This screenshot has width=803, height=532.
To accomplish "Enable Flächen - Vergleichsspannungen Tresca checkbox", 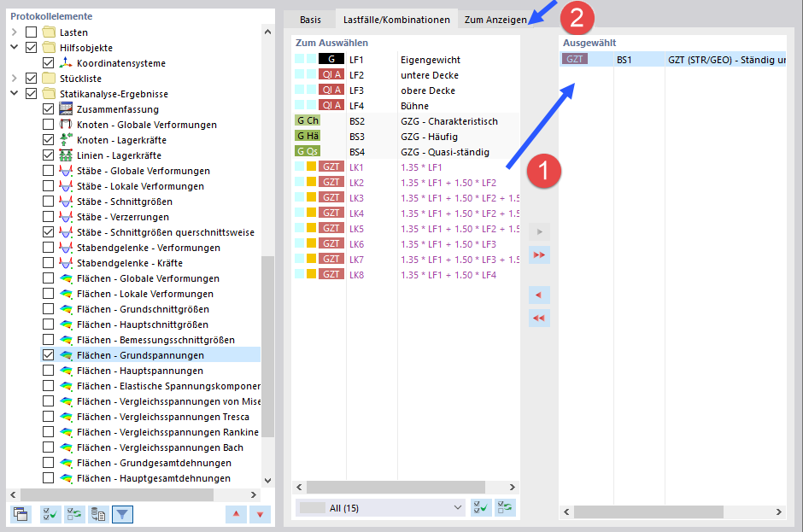I will click(x=48, y=416).
